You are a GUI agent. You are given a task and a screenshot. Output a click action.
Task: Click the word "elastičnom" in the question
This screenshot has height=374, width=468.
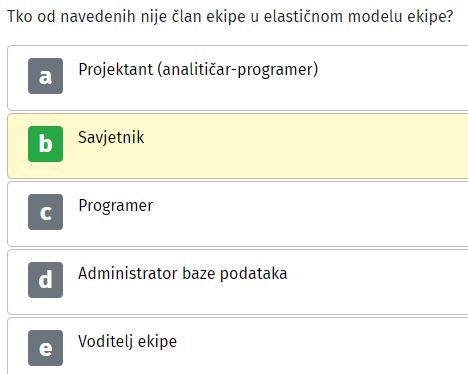point(303,16)
